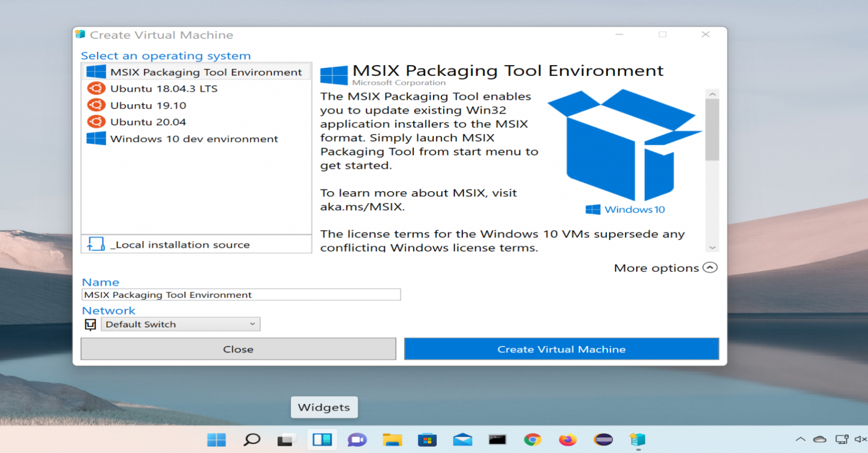This screenshot has height=453, width=868.
Task: Collapse the More options expander
Action: (x=710, y=268)
